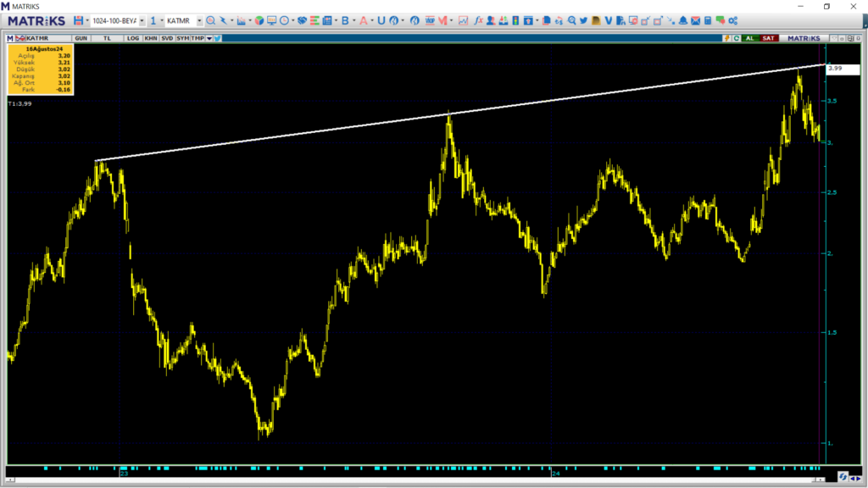Toggle the SVD chart option

click(166, 38)
